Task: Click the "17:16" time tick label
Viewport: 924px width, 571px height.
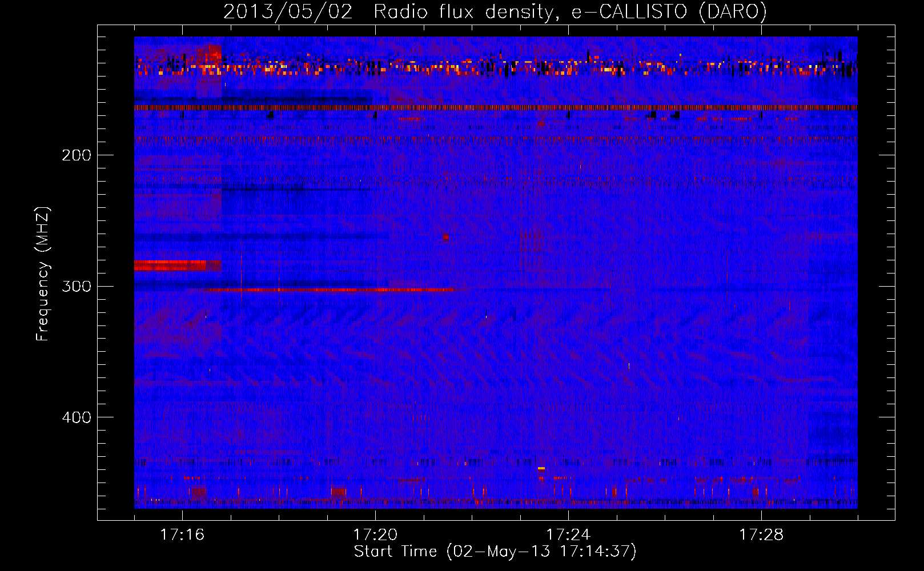Action: pos(182,534)
